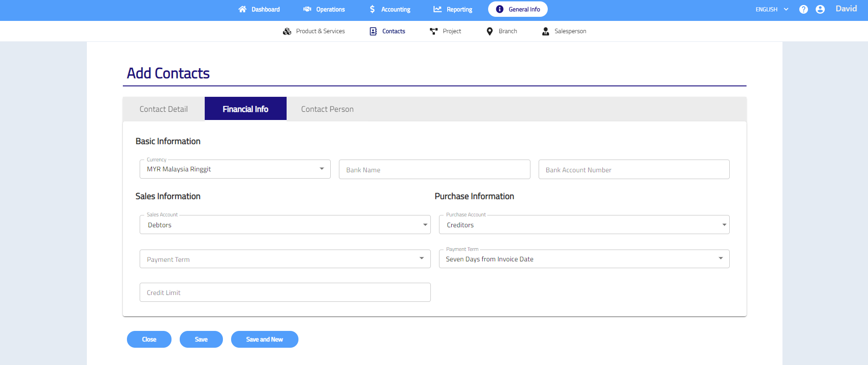Open the Sales Account dropdown

425,225
